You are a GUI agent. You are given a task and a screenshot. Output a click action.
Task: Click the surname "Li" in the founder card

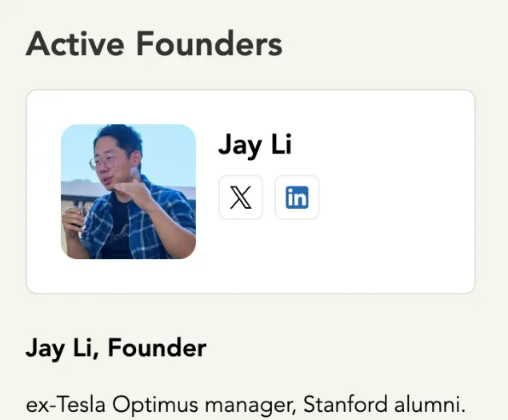pos(280,145)
